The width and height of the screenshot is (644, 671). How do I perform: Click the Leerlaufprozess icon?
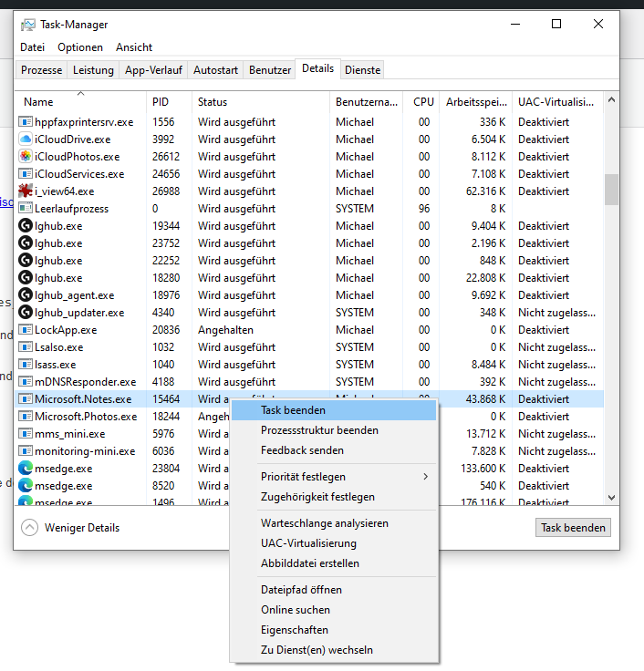click(x=26, y=209)
